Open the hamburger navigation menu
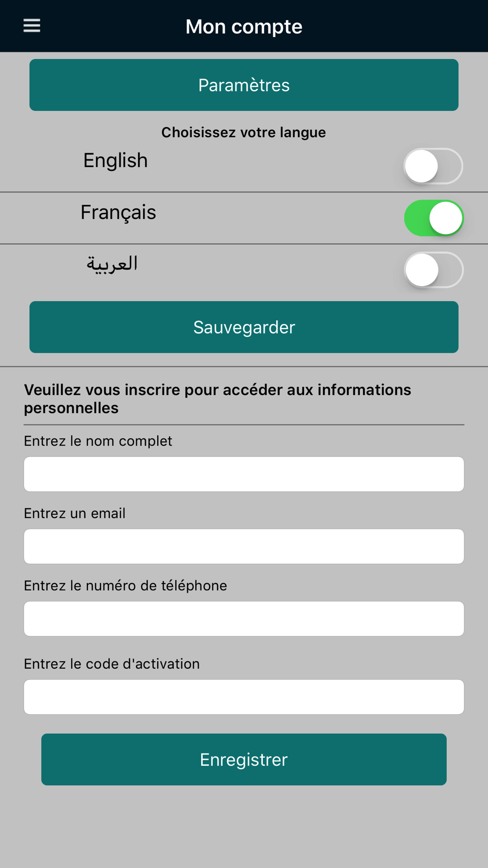Screen dimensions: 488x868 point(32,25)
